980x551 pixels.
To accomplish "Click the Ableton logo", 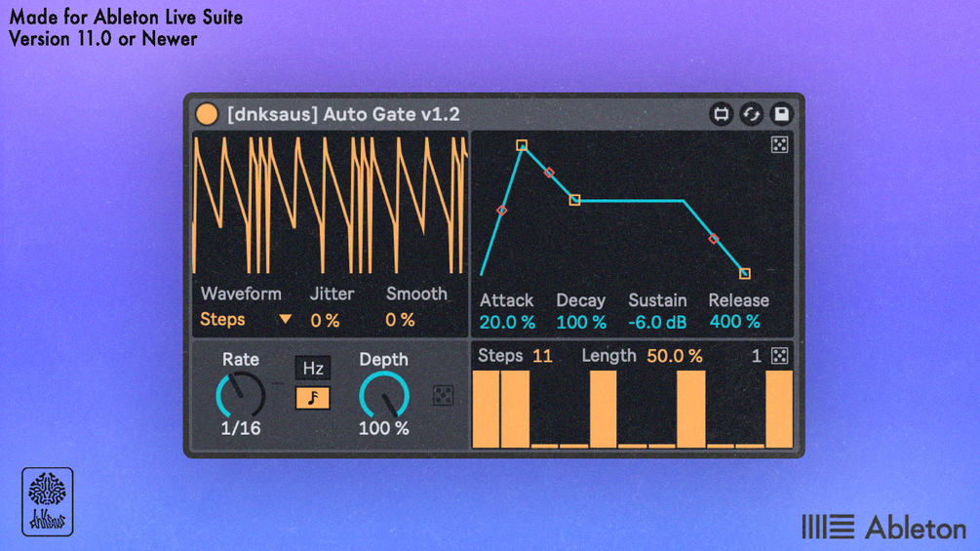I will 883,528.
